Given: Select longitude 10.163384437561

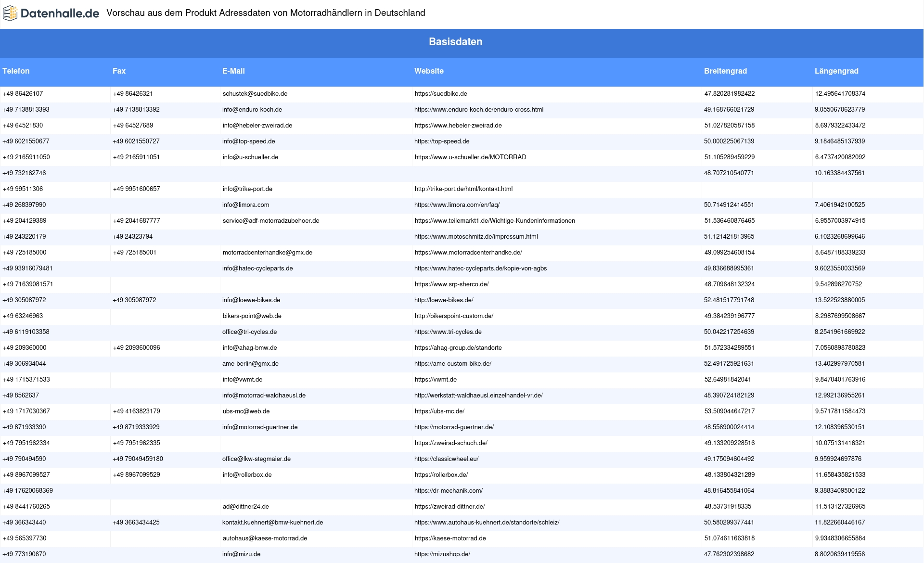Looking at the screenshot, I should 840,173.
